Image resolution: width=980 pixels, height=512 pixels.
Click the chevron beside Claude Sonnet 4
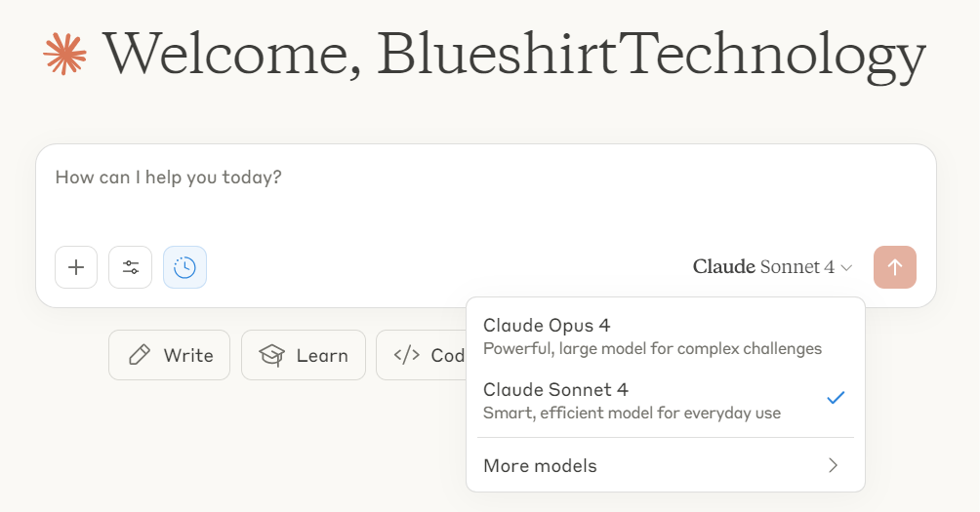coord(846,268)
